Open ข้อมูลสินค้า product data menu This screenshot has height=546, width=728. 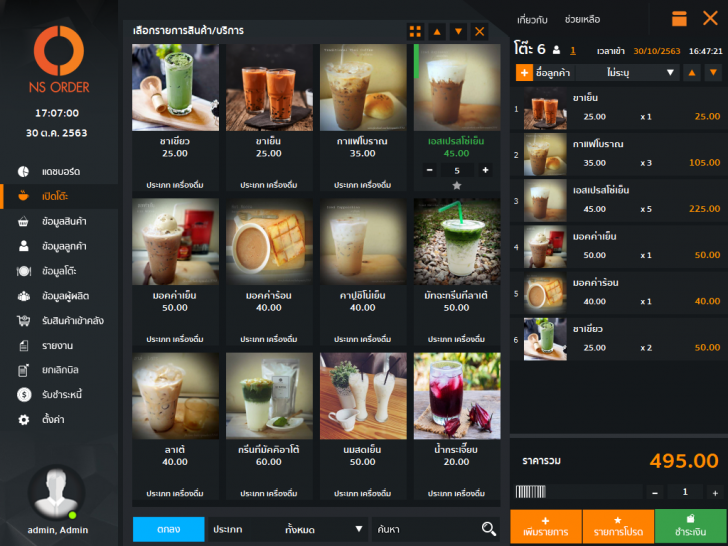click(x=59, y=221)
